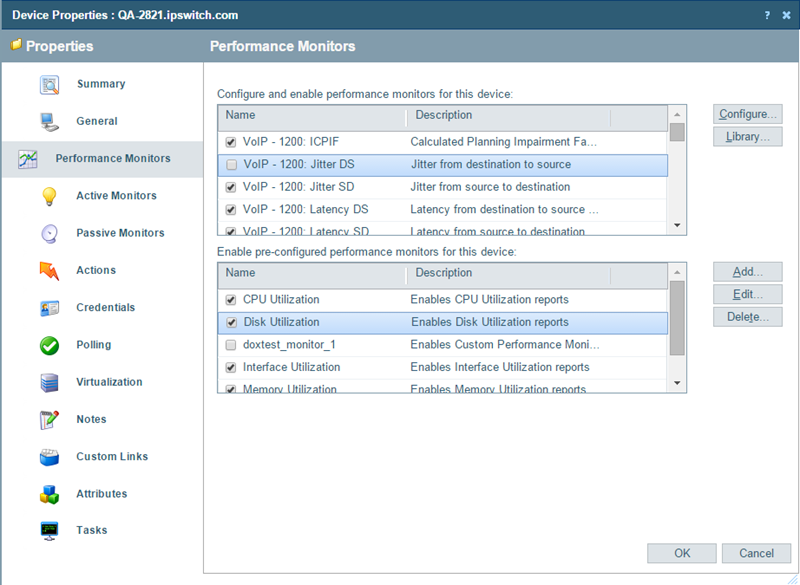This screenshot has width=800, height=585.
Task: Open the Notes properties page
Action: click(x=48, y=419)
